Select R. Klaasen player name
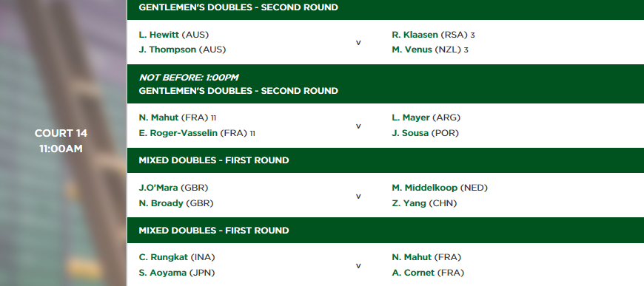644x286 pixels. click(415, 35)
